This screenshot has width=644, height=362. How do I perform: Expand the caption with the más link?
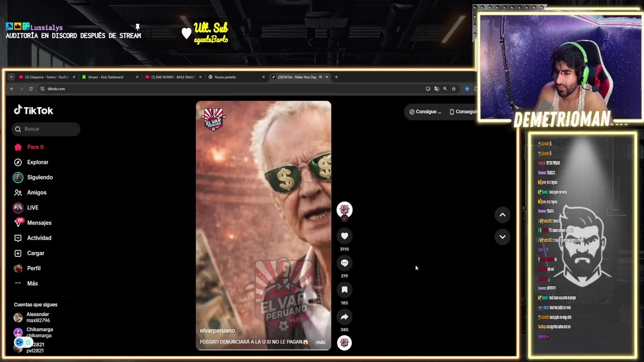(320, 342)
